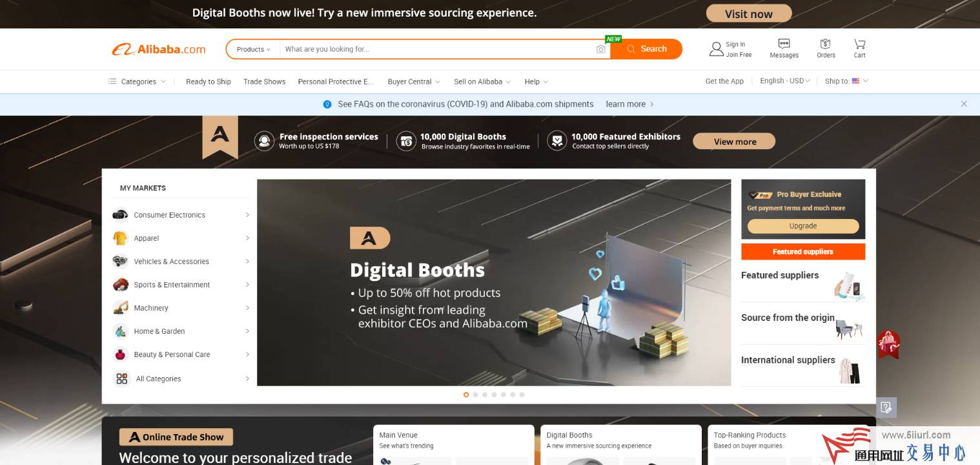Click the search input field
Image resolution: width=980 pixels, height=465 pixels.
click(x=437, y=49)
